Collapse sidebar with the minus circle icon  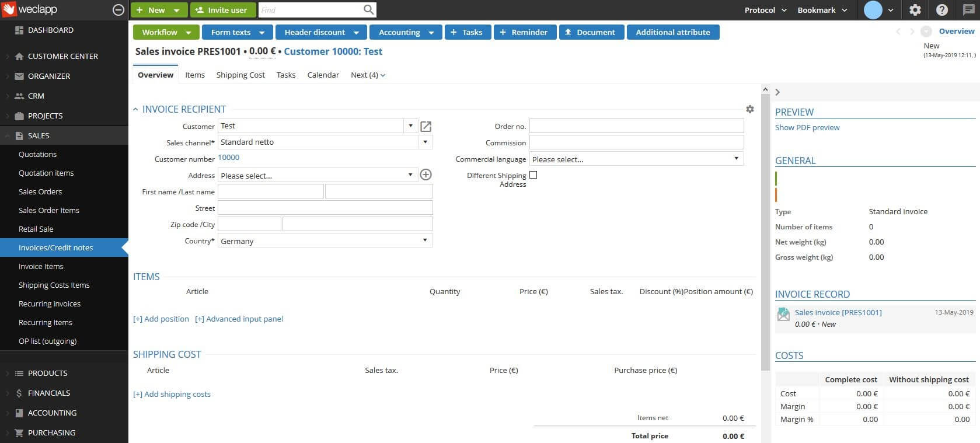[x=118, y=10]
